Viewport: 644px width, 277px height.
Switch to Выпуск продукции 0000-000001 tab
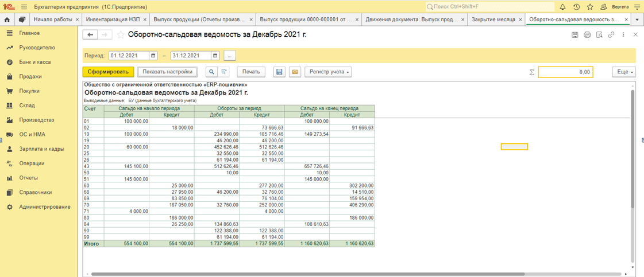pyautogui.click(x=304, y=19)
